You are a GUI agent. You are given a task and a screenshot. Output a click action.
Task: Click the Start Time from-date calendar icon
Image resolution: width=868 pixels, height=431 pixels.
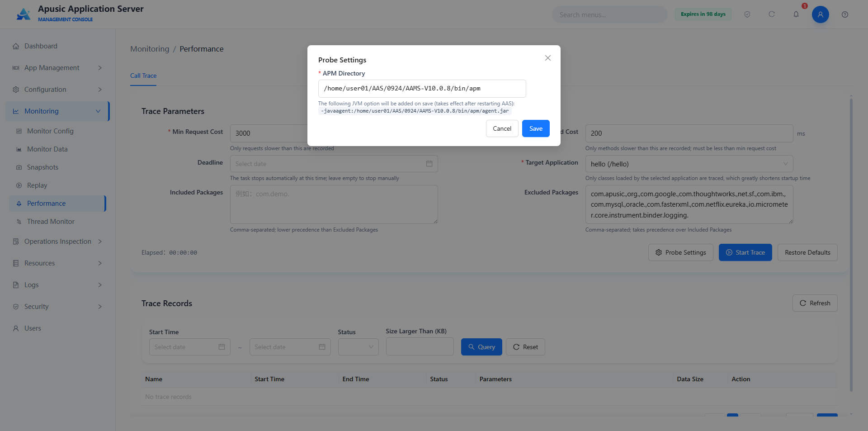[222, 347]
